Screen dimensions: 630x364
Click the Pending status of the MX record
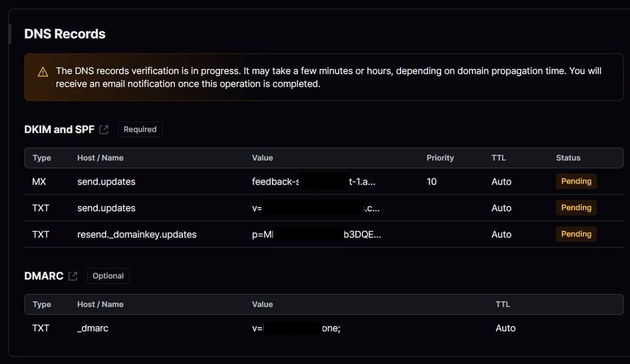click(576, 181)
